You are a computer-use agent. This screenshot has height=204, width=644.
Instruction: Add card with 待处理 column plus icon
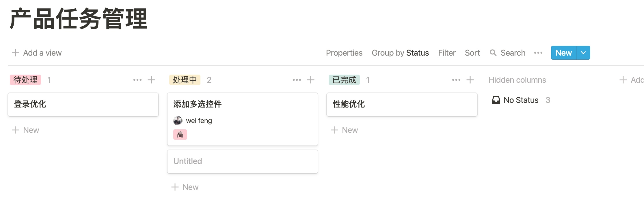[151, 80]
